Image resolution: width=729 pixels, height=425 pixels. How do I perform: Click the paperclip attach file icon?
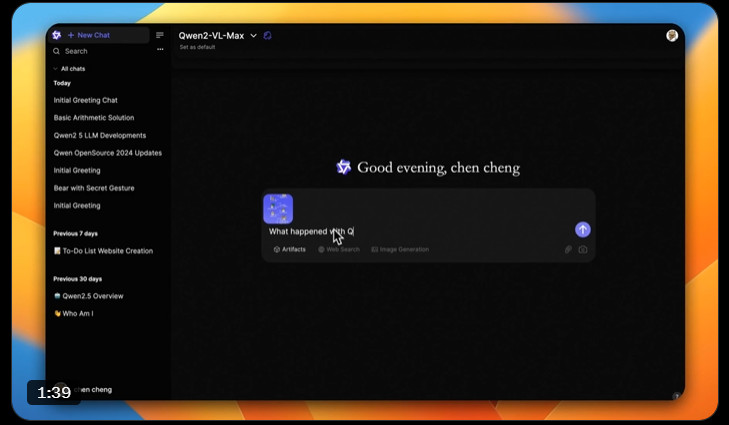[x=568, y=249]
